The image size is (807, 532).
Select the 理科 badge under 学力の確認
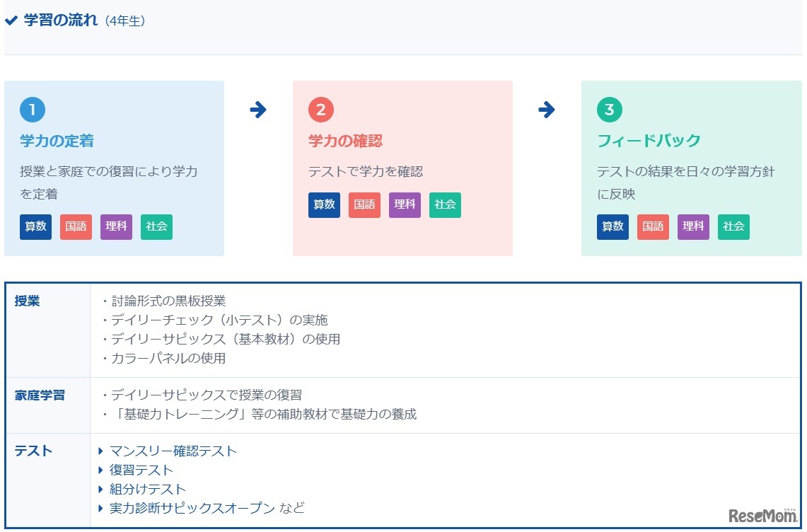[x=405, y=204]
